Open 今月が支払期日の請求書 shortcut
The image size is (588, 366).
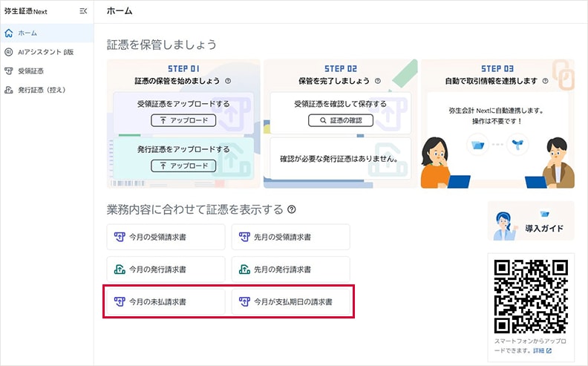pyautogui.click(x=290, y=302)
